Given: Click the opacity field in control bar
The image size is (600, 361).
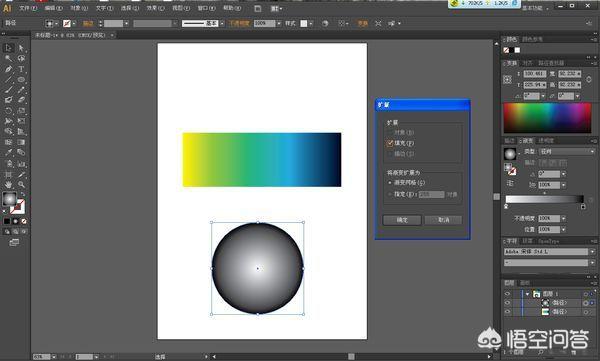Looking at the screenshot, I should pyautogui.click(x=264, y=23).
